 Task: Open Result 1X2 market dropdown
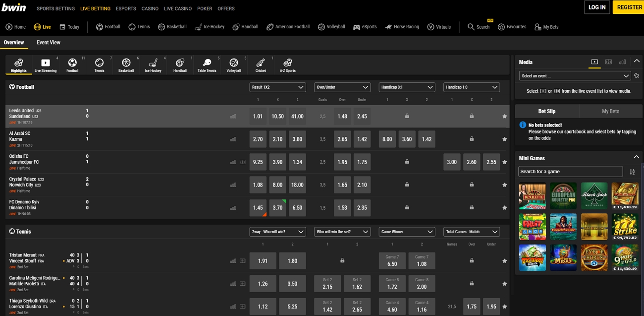click(x=277, y=87)
